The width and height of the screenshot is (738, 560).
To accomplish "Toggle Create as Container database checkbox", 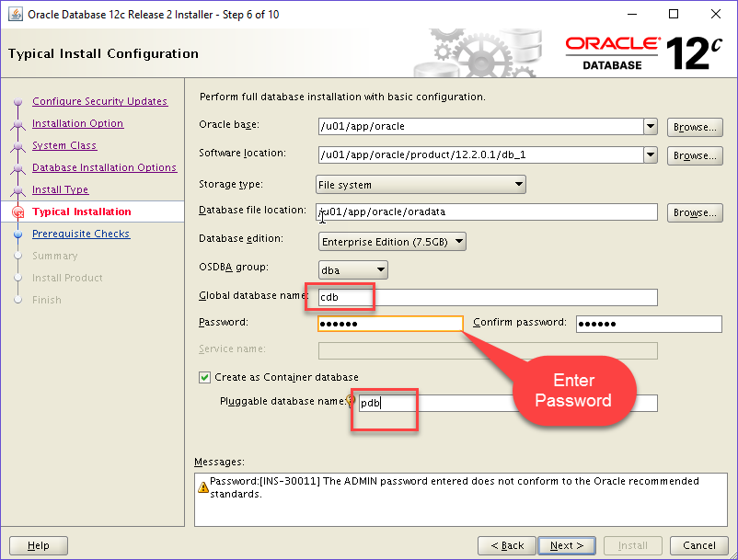I will [x=205, y=377].
